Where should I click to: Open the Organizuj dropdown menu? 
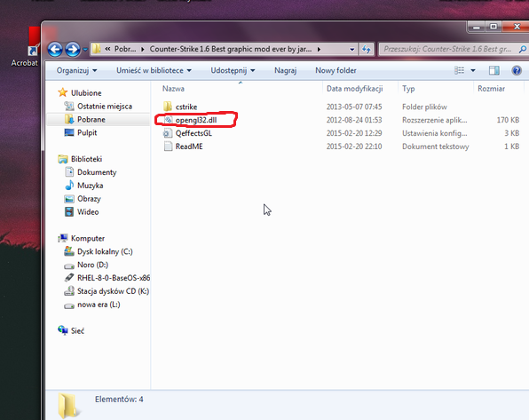tap(76, 70)
